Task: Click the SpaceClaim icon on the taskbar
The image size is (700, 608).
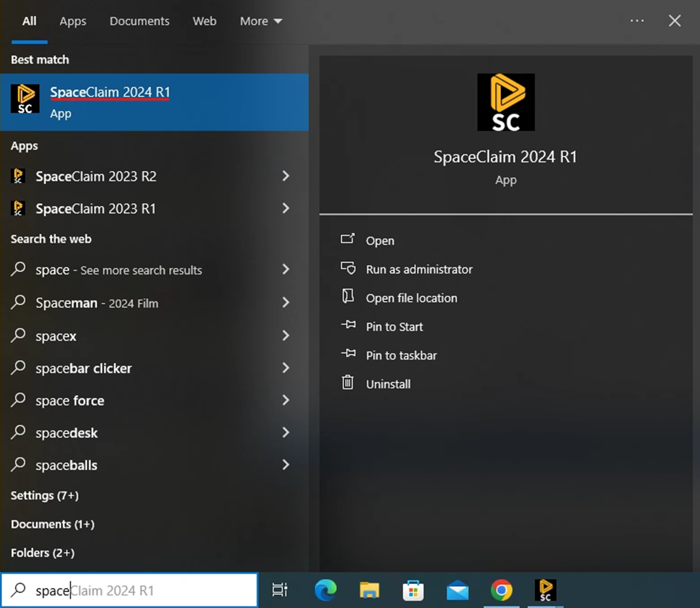Action: coord(544,590)
